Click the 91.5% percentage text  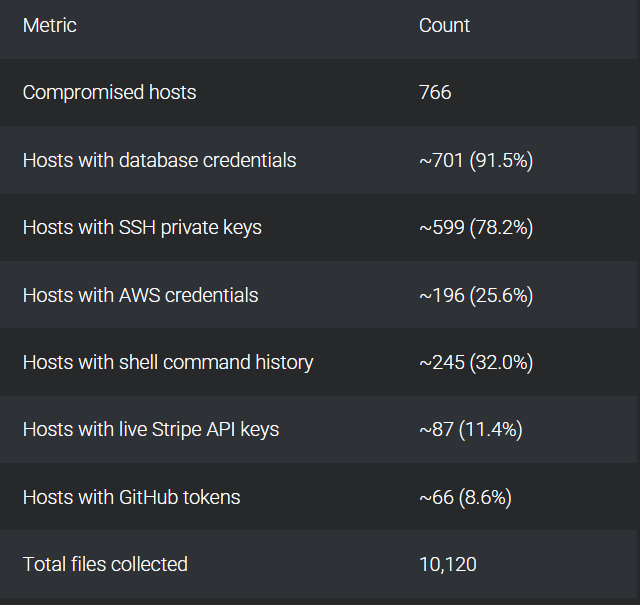pos(502,160)
